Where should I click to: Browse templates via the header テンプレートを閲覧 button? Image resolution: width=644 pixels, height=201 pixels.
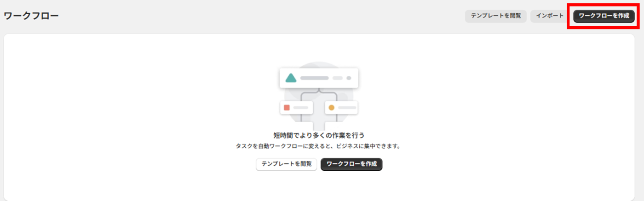click(495, 16)
